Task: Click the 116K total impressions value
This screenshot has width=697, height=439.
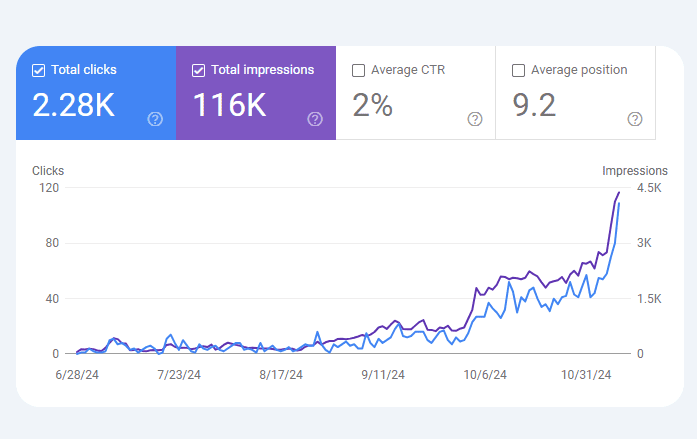Action: pos(229,105)
